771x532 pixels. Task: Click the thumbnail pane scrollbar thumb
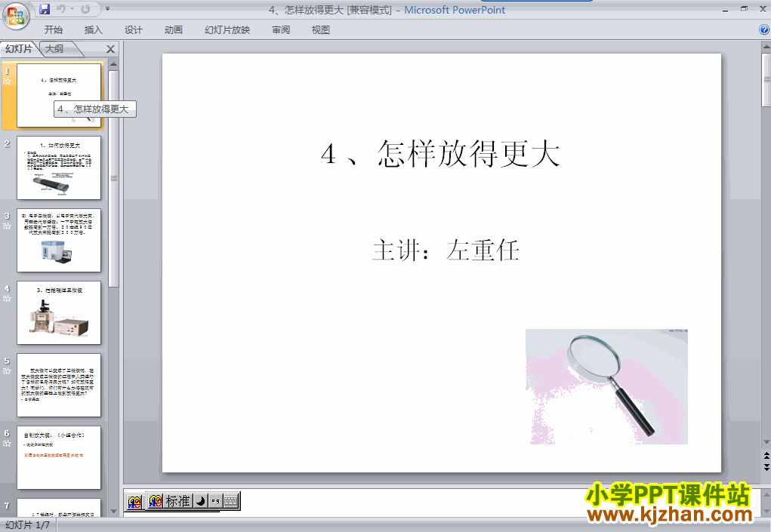(113, 179)
